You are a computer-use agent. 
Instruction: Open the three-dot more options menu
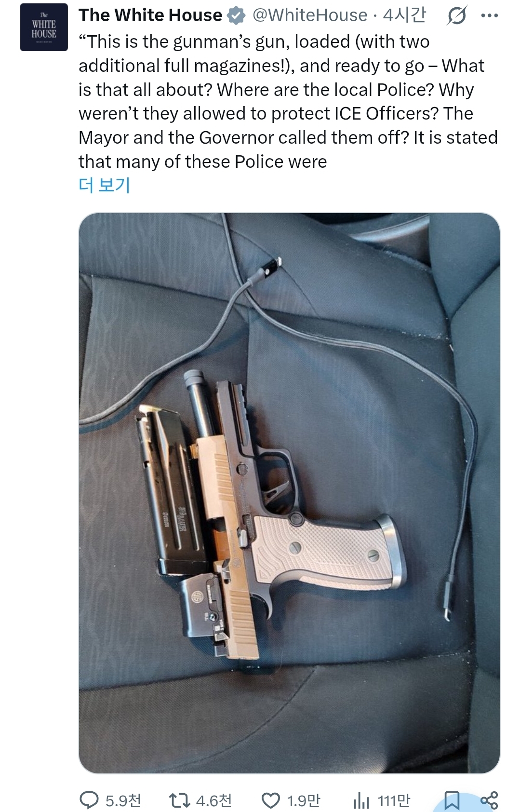click(490, 16)
